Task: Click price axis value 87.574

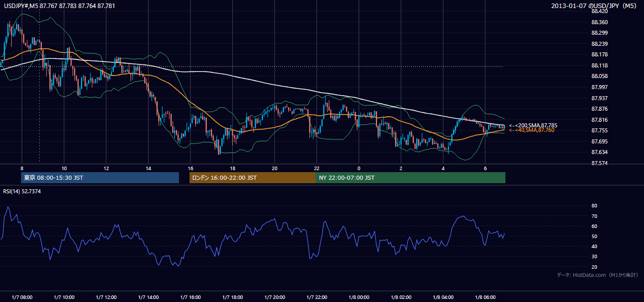Action: [x=599, y=163]
